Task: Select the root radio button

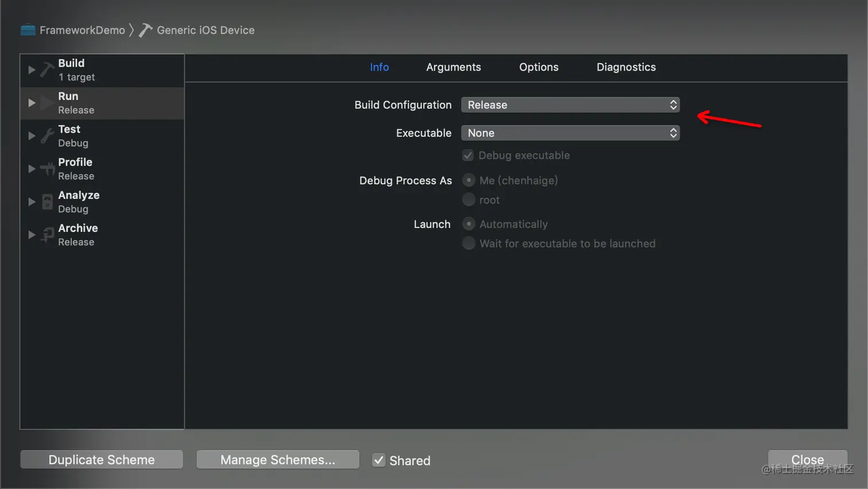Action: tap(468, 200)
